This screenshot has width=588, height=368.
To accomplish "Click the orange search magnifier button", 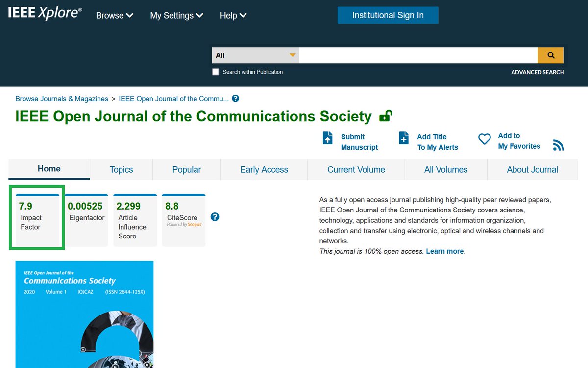I will coord(551,55).
